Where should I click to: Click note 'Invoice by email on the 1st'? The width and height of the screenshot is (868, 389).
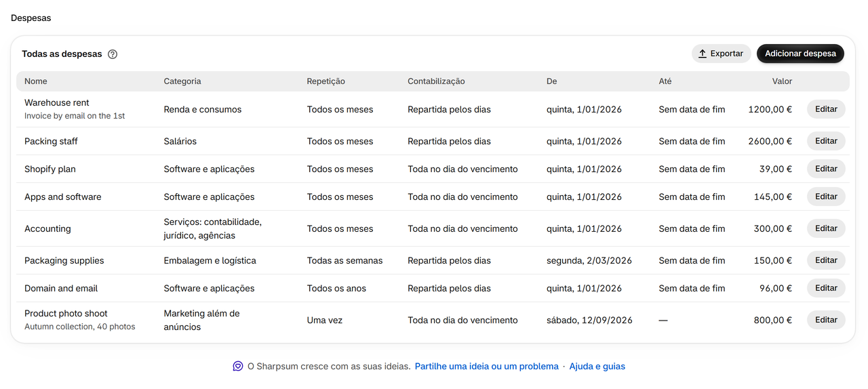pos(75,116)
